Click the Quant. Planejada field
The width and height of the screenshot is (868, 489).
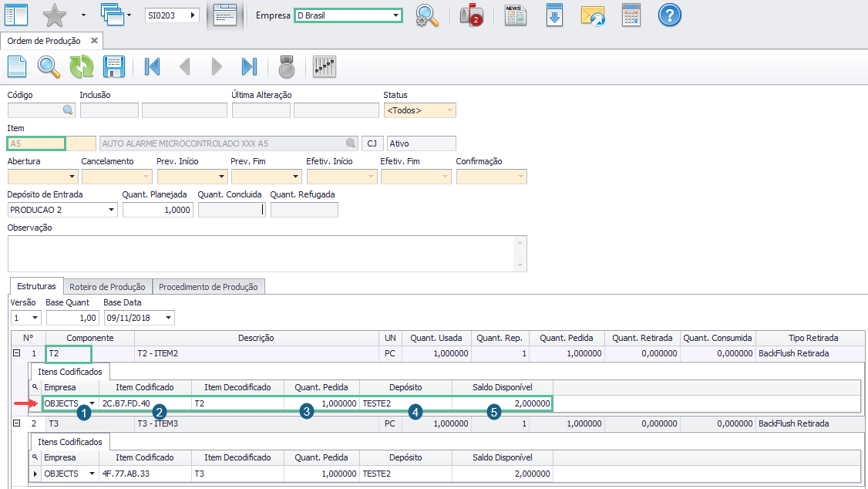pyautogui.click(x=158, y=210)
